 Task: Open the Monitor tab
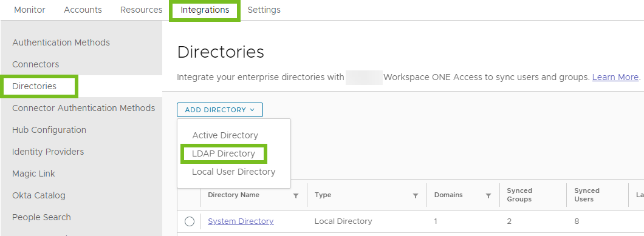(30, 10)
